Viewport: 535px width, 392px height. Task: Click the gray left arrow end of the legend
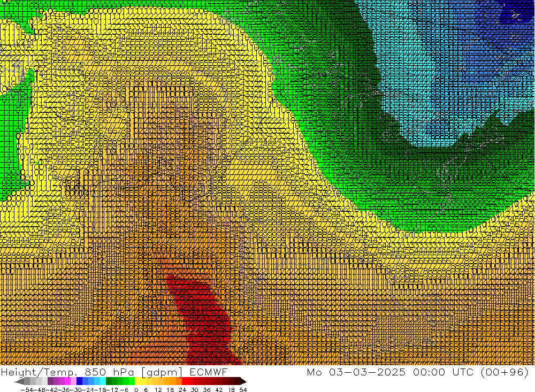click(x=19, y=381)
